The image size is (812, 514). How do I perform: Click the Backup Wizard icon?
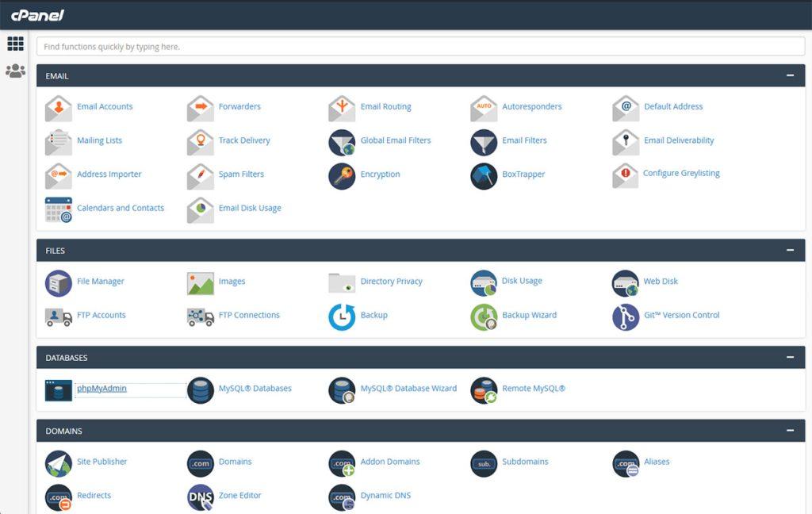[484, 316]
